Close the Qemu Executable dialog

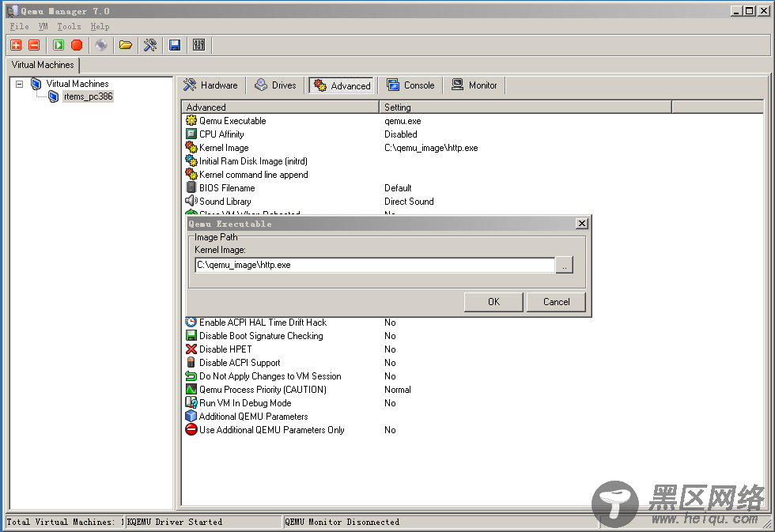coord(582,224)
